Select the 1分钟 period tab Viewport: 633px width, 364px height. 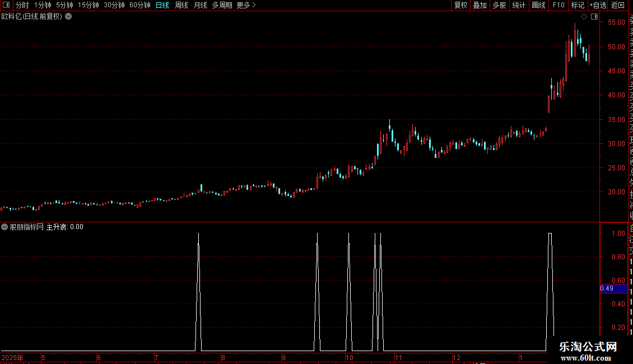(43, 5)
